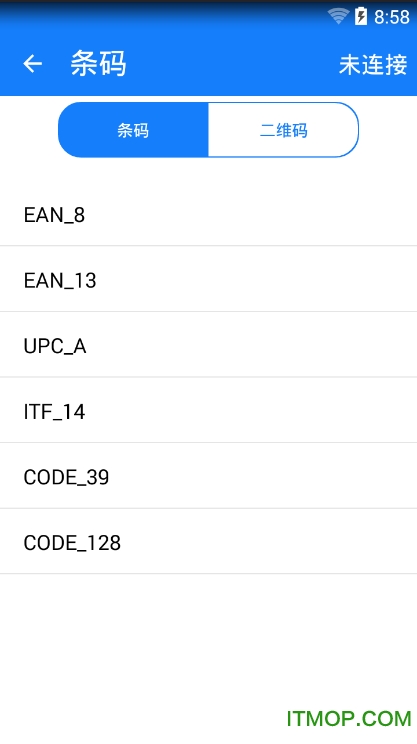This screenshot has height=744, width=417.
Task: Switch to the 条码 segment tab
Action: click(133, 130)
